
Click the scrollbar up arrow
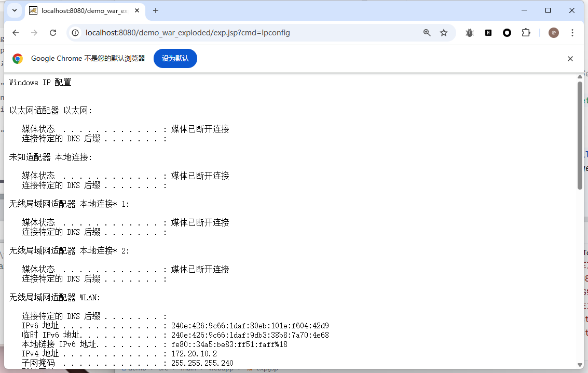tap(580, 77)
